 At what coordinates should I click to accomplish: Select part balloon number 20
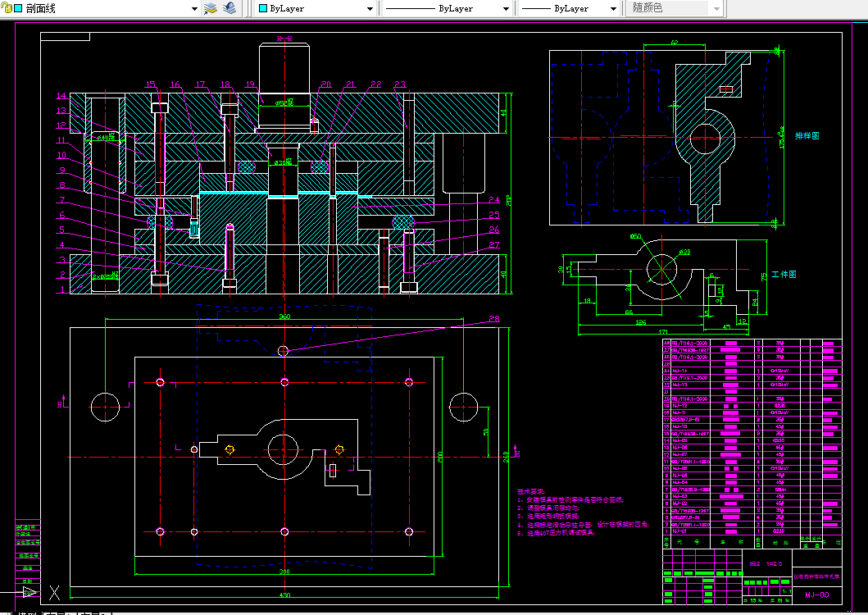pos(326,84)
